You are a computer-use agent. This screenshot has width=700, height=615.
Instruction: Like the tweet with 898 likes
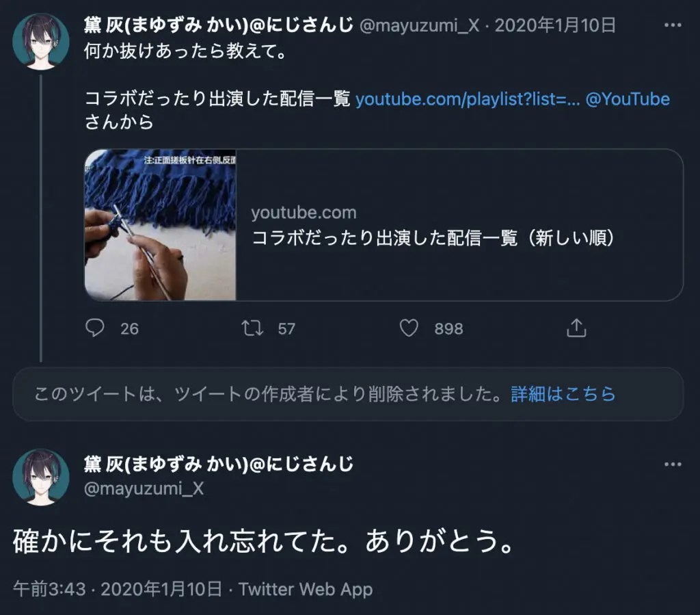(409, 328)
